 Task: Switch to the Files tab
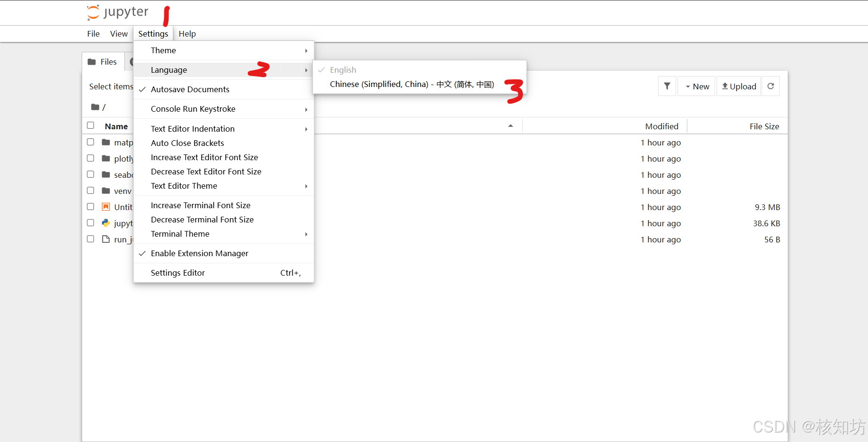[x=103, y=62]
